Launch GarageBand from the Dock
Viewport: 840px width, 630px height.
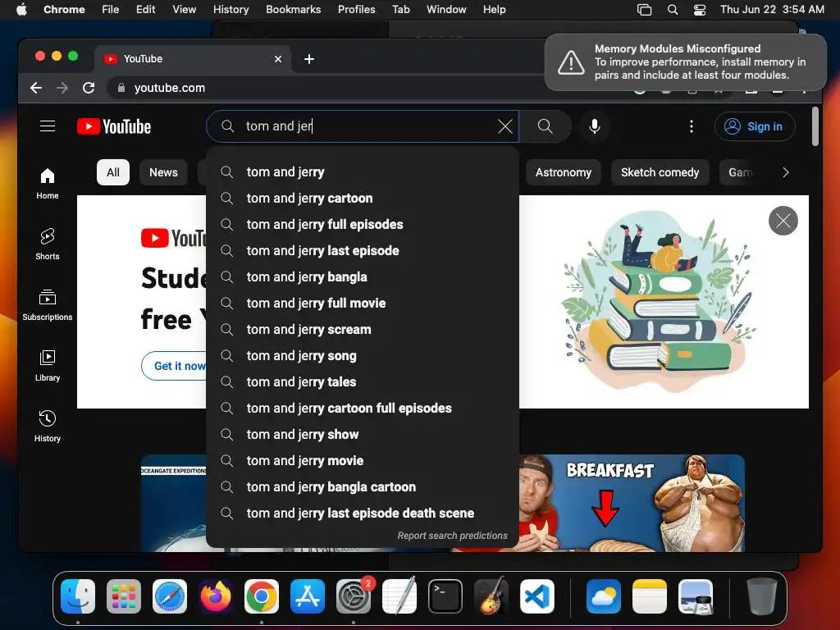coord(491,596)
